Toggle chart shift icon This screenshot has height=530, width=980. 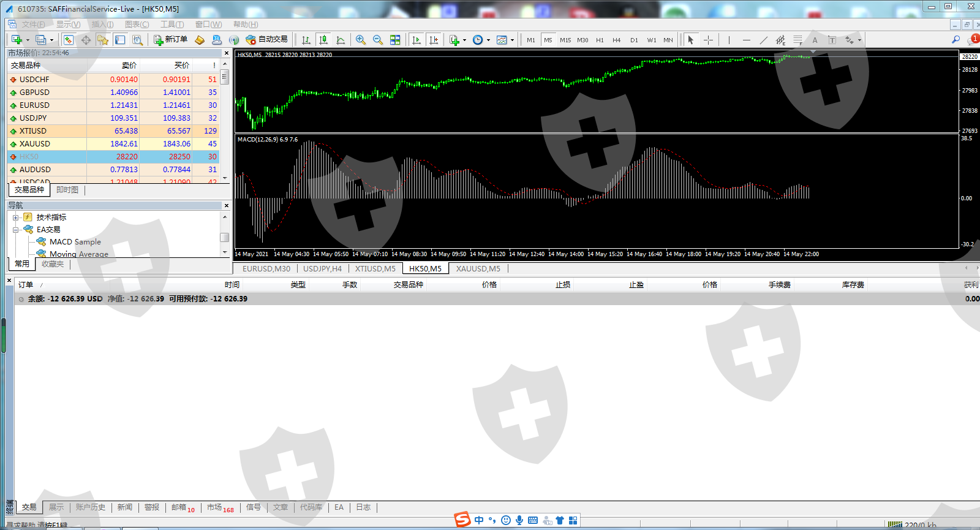[434, 40]
